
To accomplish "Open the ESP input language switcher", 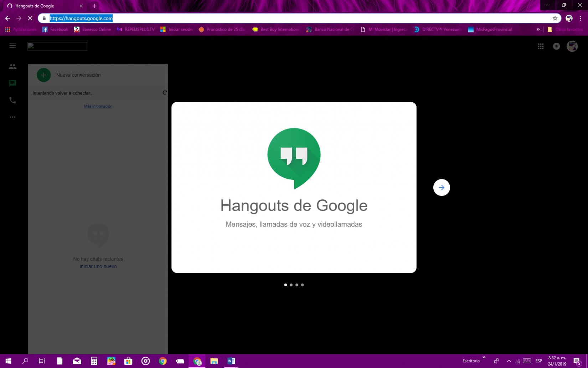I will (x=539, y=361).
